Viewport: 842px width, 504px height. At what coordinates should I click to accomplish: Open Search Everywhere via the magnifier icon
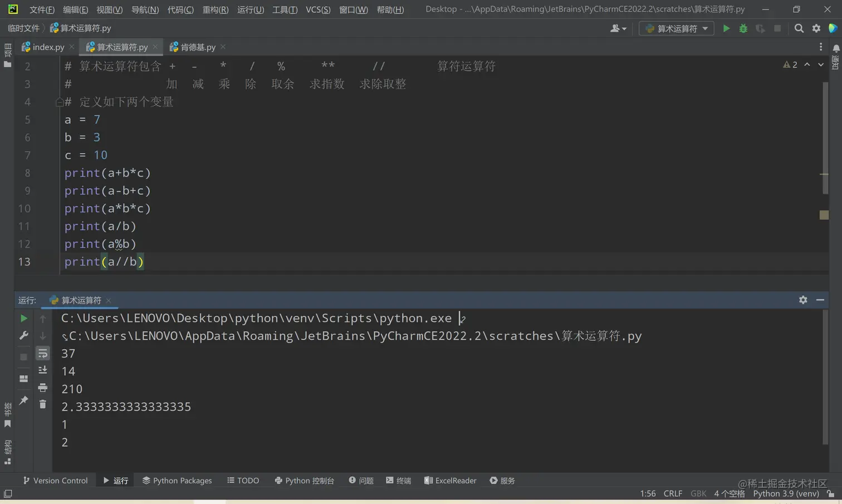799,28
